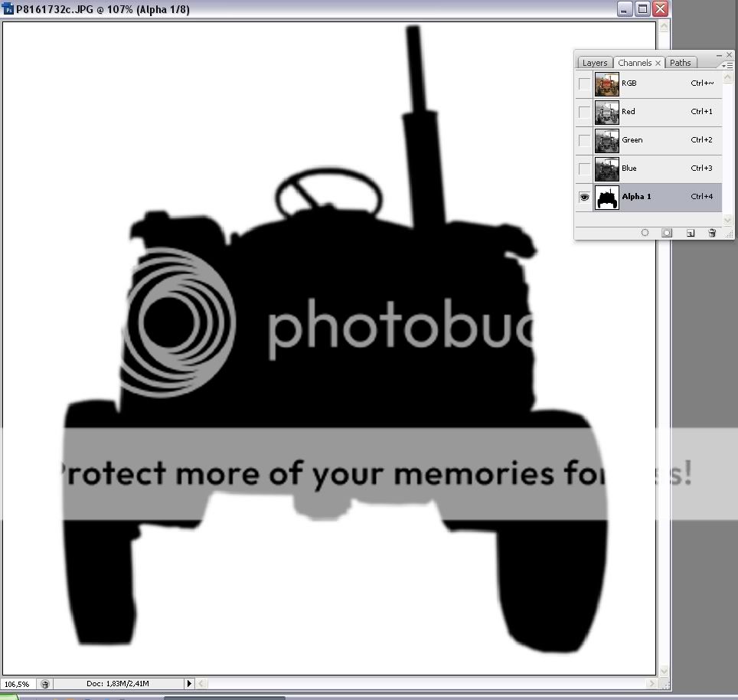Open the Channels panel options menu

[x=727, y=65]
